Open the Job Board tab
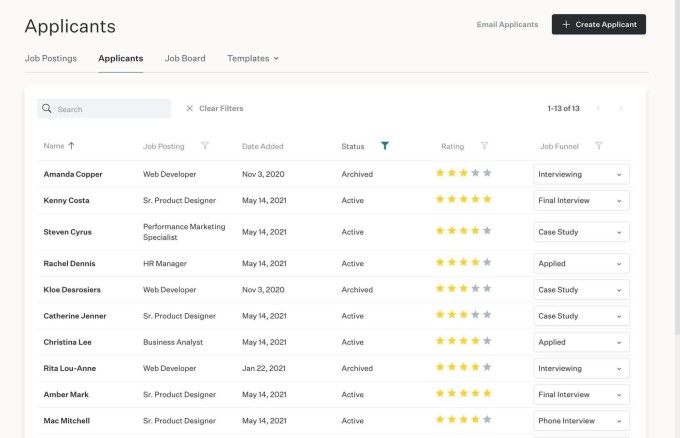The width and height of the screenshot is (680, 438). tap(185, 58)
